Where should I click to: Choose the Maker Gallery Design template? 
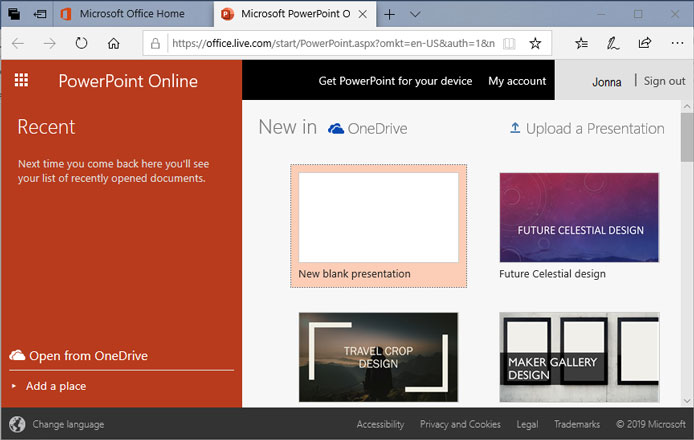tap(579, 357)
